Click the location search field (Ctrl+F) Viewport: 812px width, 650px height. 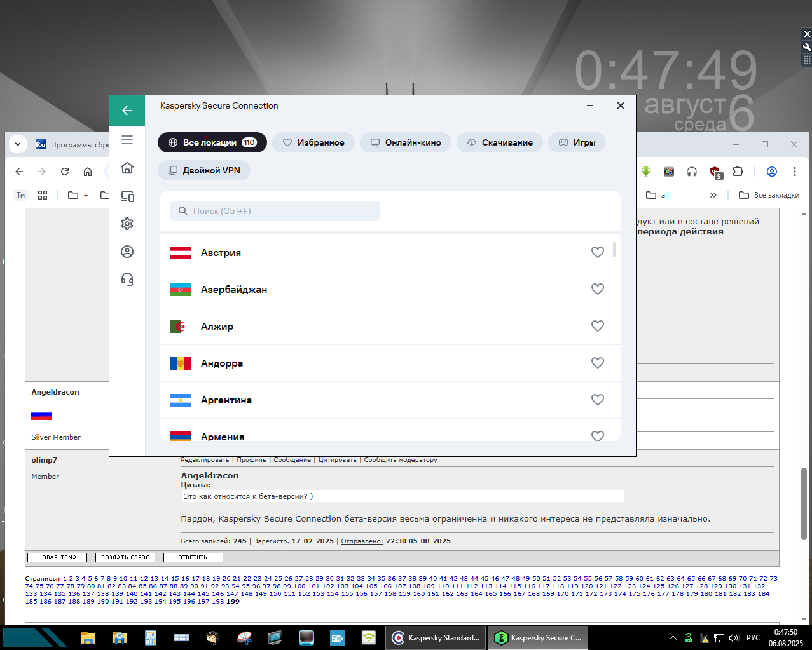(x=275, y=211)
